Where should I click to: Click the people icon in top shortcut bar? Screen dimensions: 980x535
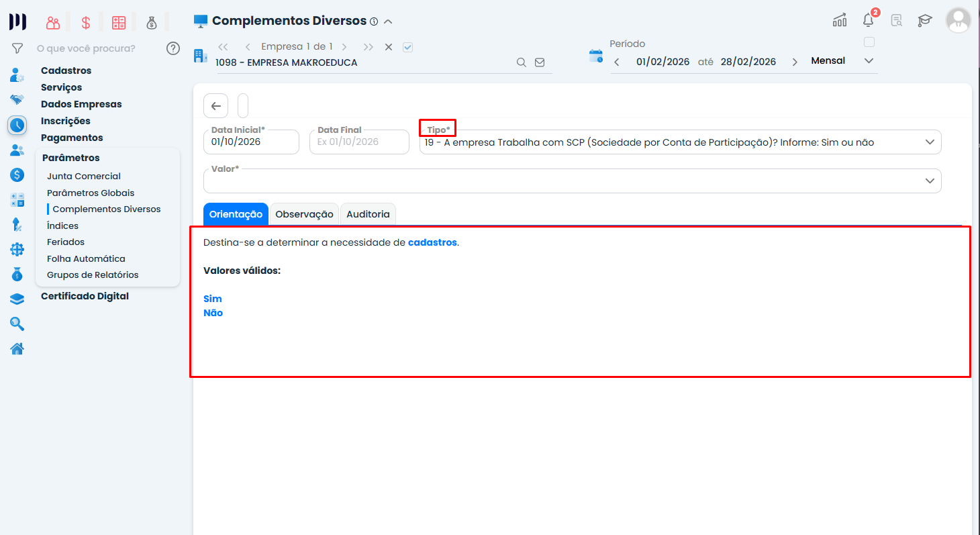click(53, 22)
